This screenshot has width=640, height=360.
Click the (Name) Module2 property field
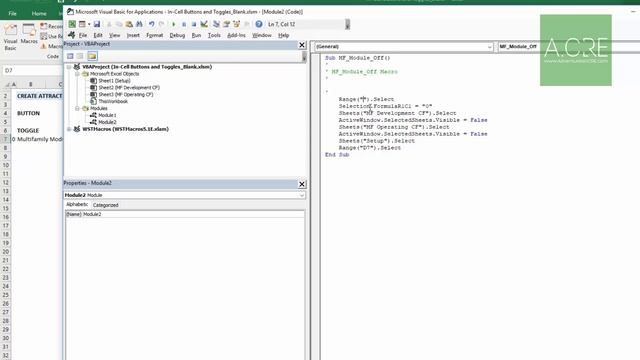(x=185, y=214)
